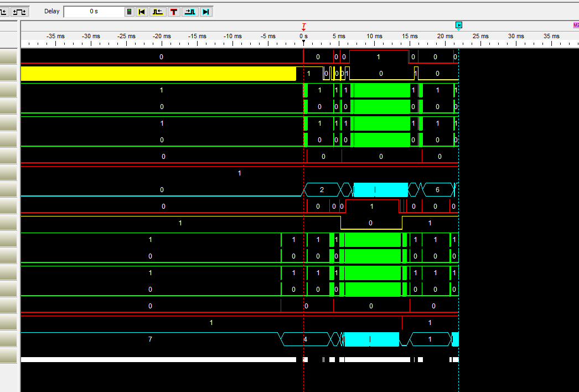579x392 pixels.
Task: Click the -5 ms ruler label
Action: click(268, 36)
